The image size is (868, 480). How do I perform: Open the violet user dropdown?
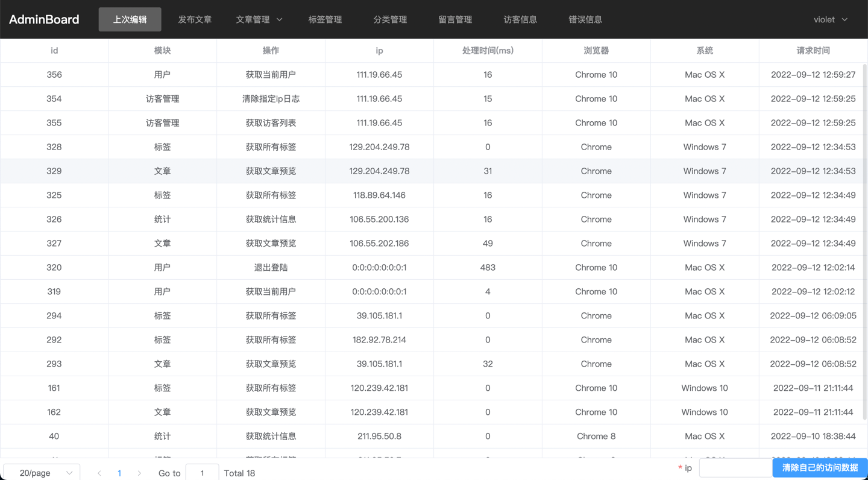[x=831, y=19]
